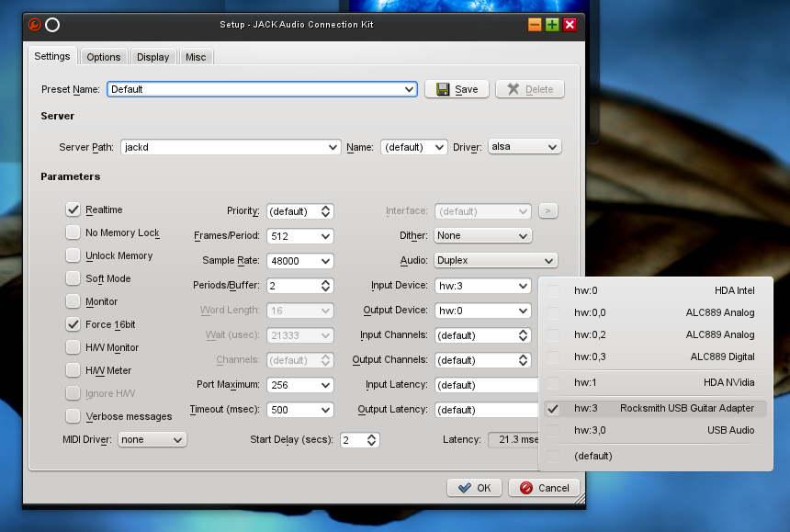Open the Input Device dropdown showing hw:3

(x=523, y=286)
